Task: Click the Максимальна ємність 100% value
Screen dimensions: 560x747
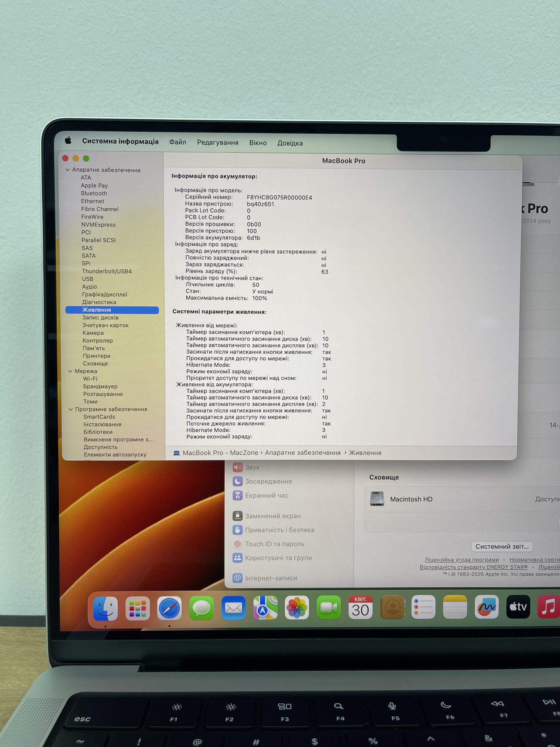Action: pos(260,298)
